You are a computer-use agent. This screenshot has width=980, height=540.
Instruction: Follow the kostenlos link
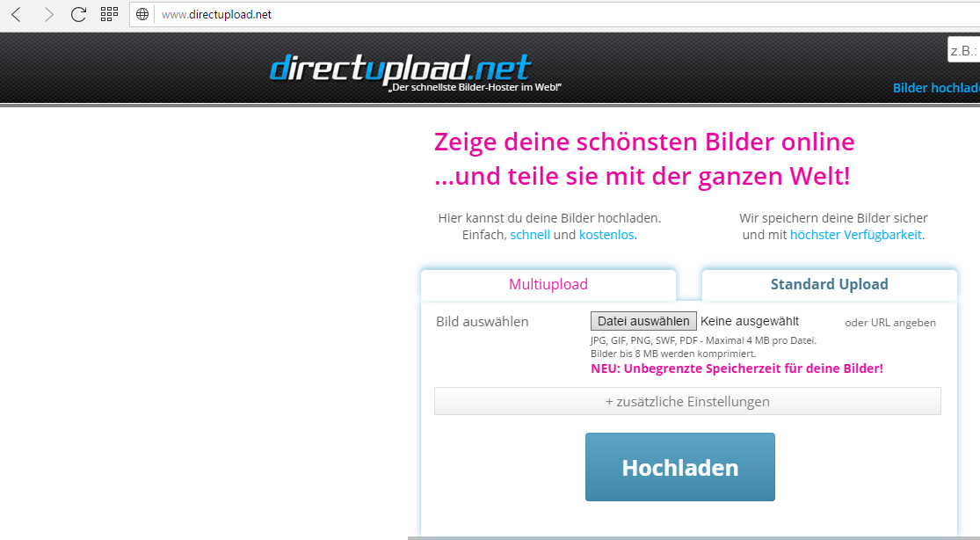[606, 235]
